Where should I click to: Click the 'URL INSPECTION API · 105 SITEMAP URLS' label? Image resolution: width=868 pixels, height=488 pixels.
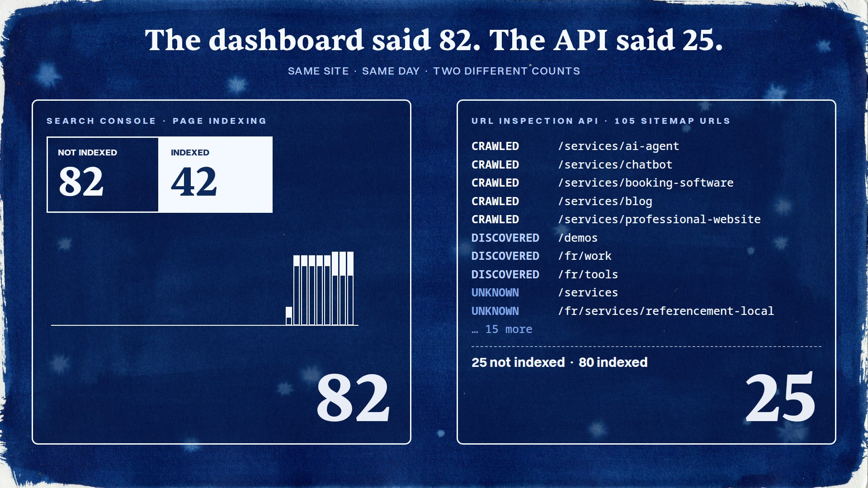tap(601, 121)
